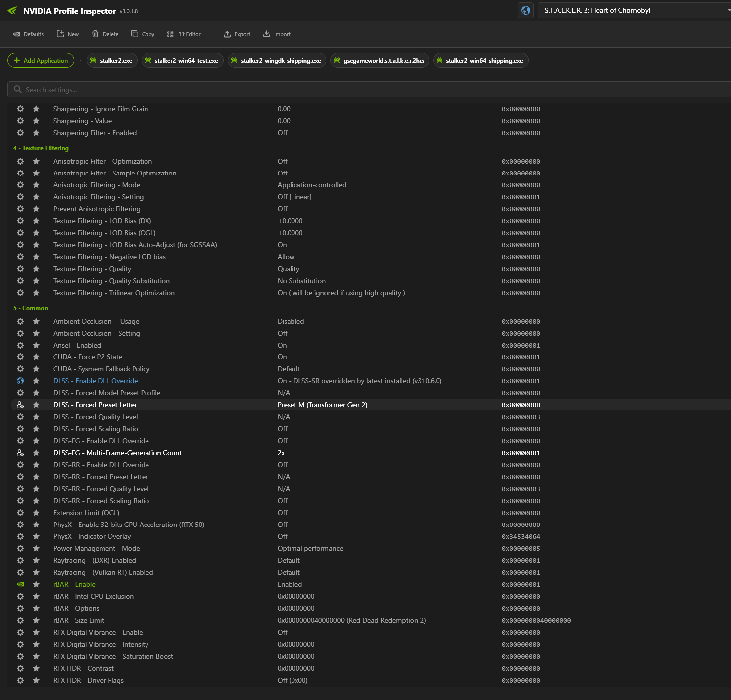Image resolution: width=731 pixels, height=700 pixels.
Task: Click the Defaults toolbar button
Action: point(28,34)
